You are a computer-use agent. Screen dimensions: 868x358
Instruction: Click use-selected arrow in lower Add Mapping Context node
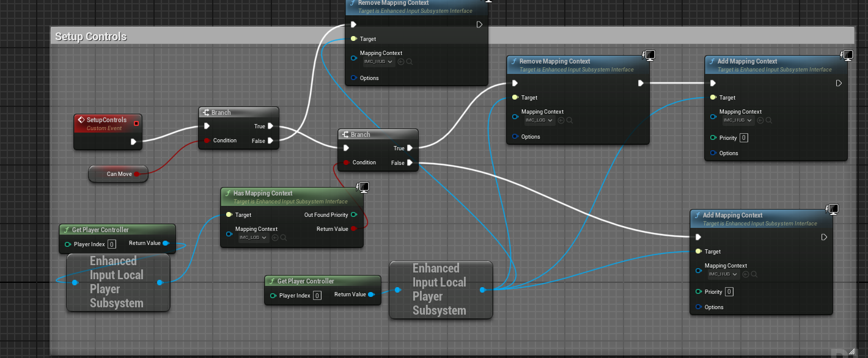click(x=745, y=274)
